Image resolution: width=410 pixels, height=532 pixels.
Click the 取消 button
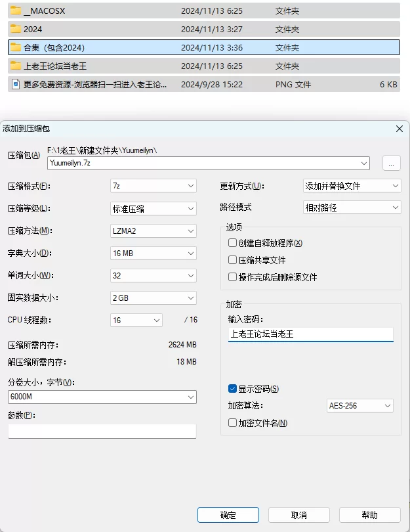click(299, 515)
